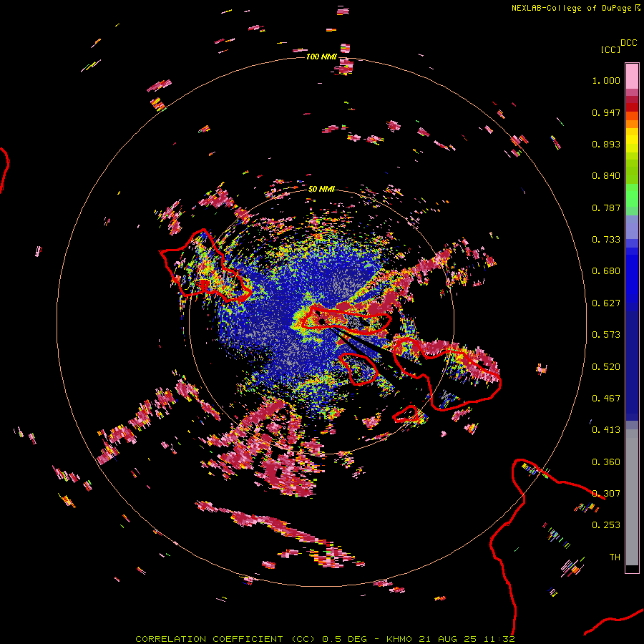
Task: Click the TH label on the legend
Action: (615, 557)
